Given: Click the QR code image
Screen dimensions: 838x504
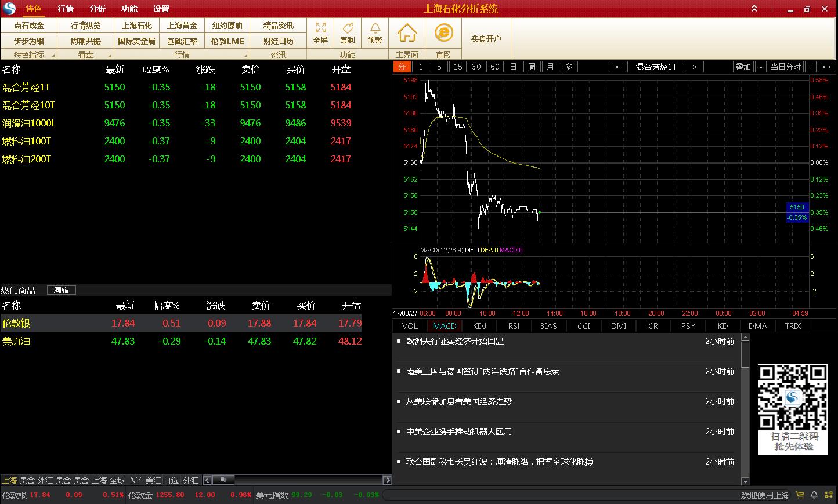Looking at the screenshot, I should tap(793, 397).
